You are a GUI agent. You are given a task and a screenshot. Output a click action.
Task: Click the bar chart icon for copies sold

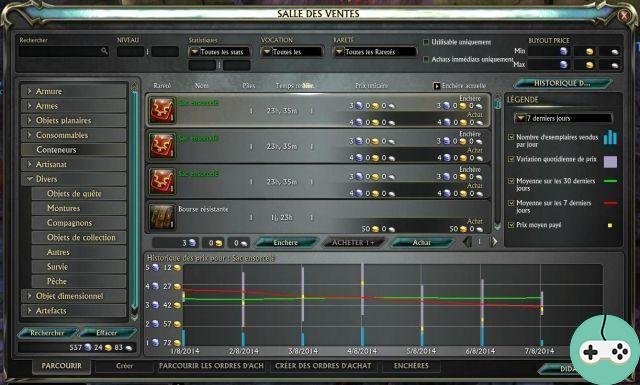[x=610, y=138]
